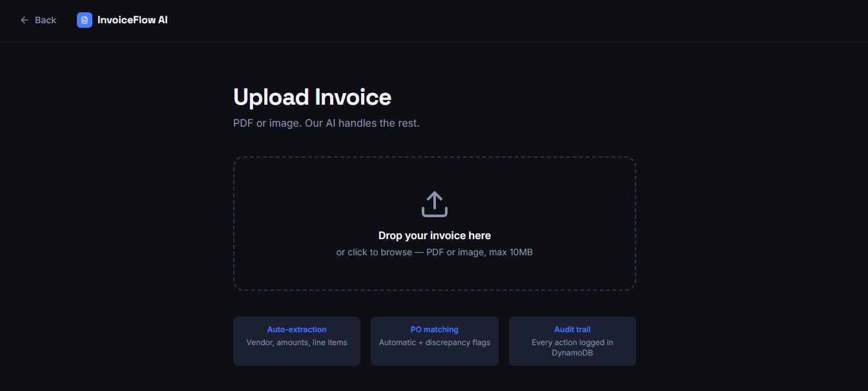This screenshot has height=391, width=868.
Task: Select the Auto-extraction feature card
Action: tap(296, 341)
